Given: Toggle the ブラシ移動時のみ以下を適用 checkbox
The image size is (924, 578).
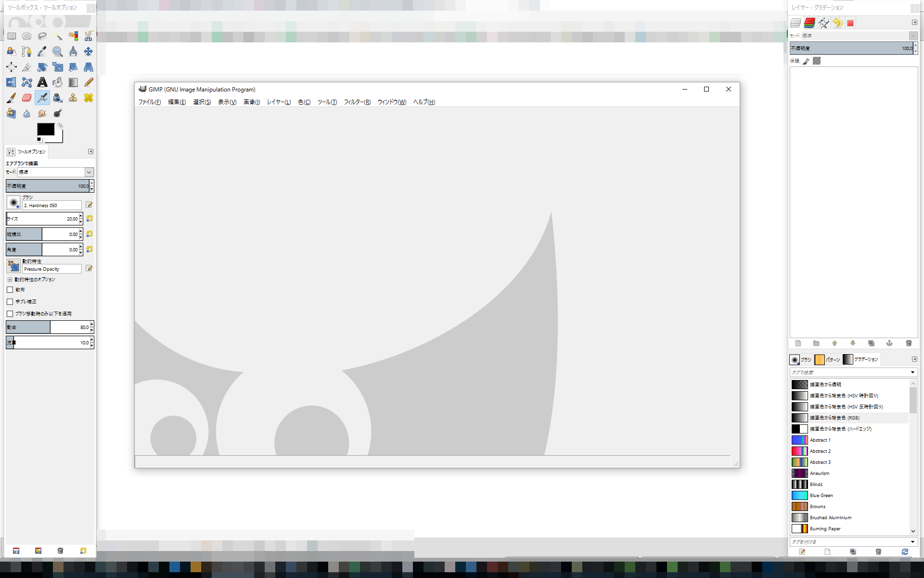Looking at the screenshot, I should coord(10,314).
